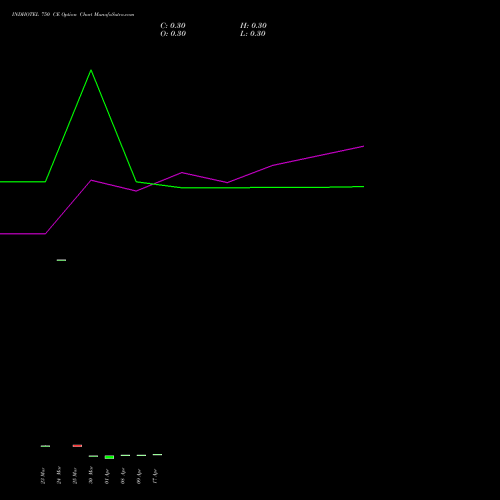The image size is (500, 500).
Task: Click the INDHOTEL 750 CE chart title
Action: point(73,15)
